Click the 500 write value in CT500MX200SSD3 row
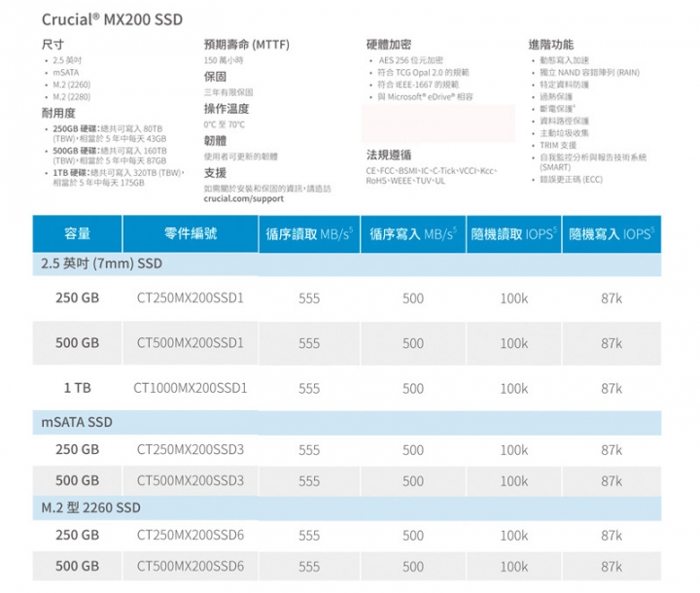The height and width of the screenshot is (593, 700). 413,481
